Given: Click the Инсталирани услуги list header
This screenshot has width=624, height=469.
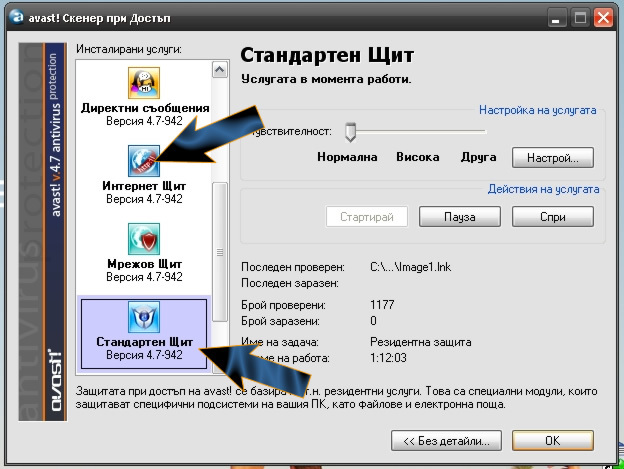Looking at the screenshot, I should click(x=129, y=49).
